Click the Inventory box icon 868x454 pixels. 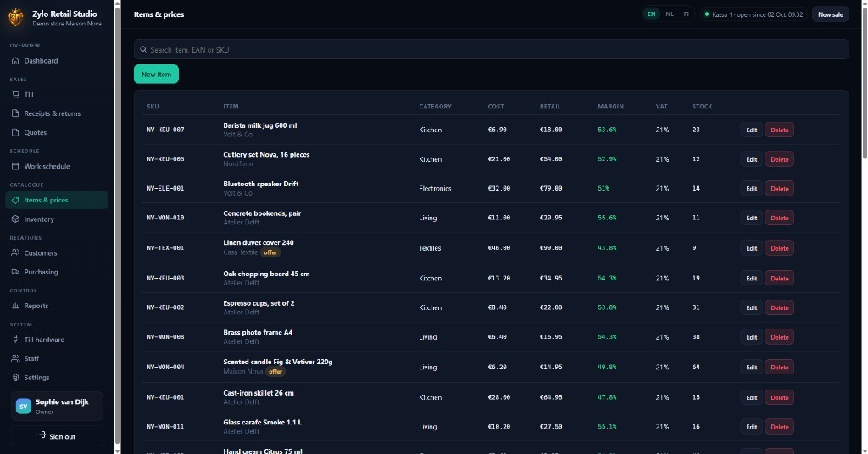coord(15,219)
